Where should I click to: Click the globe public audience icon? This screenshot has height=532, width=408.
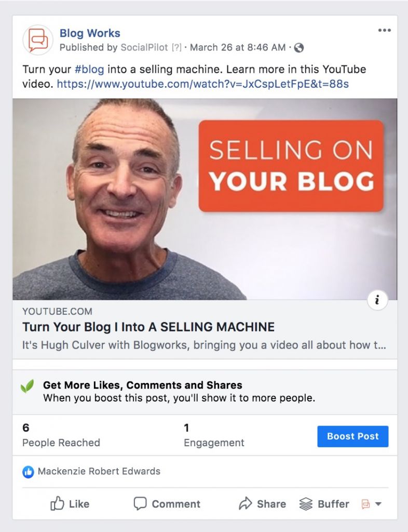298,48
